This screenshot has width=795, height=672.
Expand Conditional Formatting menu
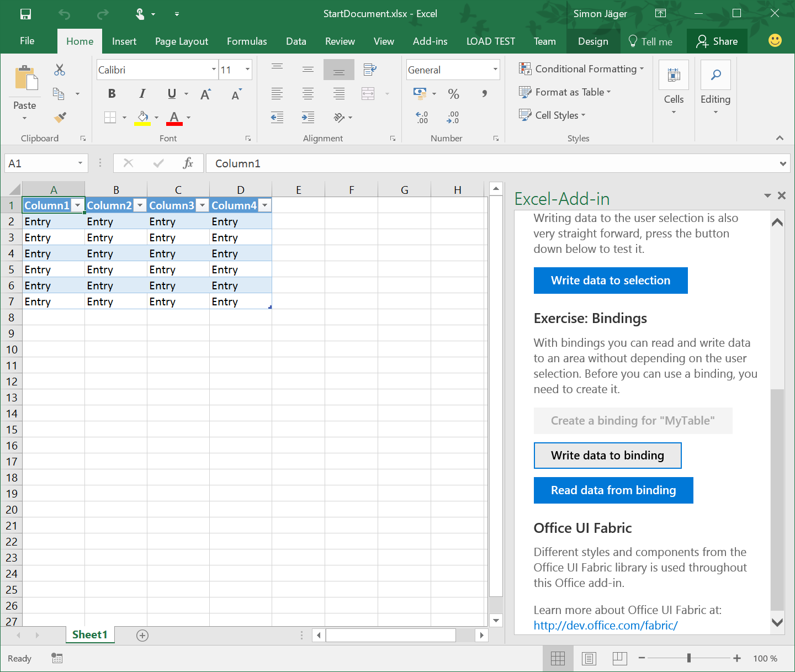click(581, 69)
